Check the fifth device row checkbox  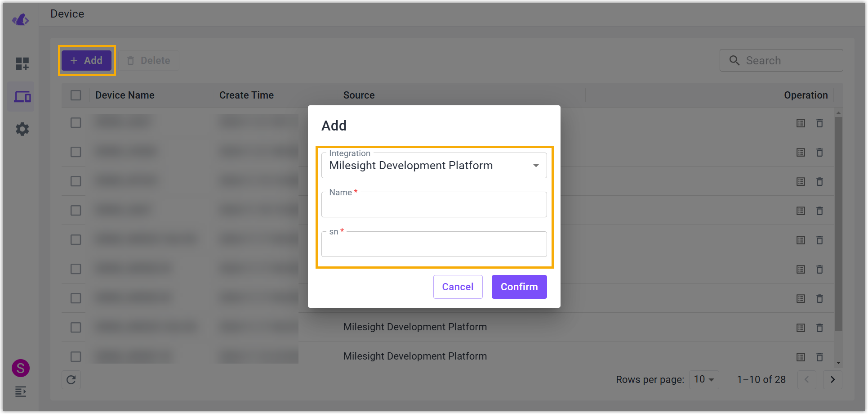76,239
